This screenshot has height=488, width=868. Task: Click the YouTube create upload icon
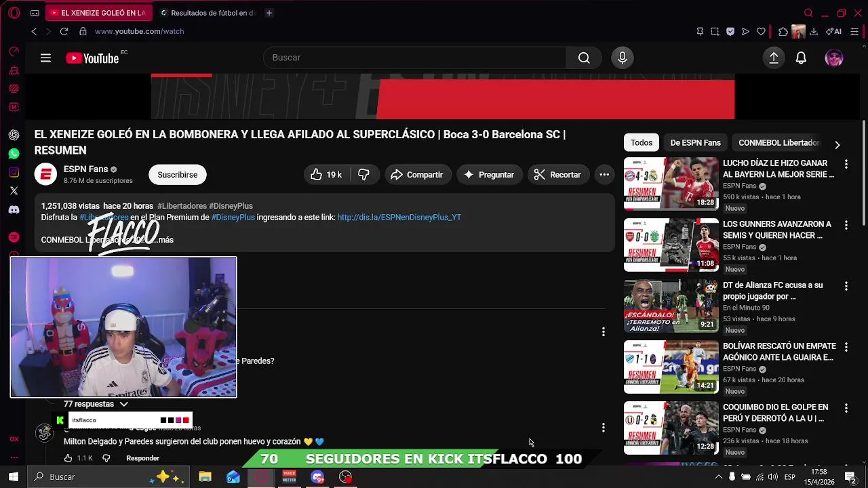point(774,58)
